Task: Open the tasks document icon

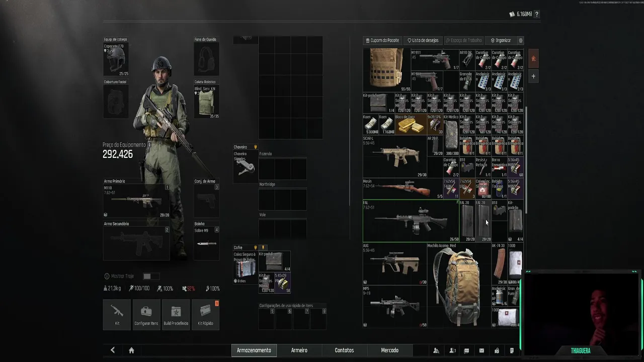Action: pyautogui.click(x=512, y=350)
